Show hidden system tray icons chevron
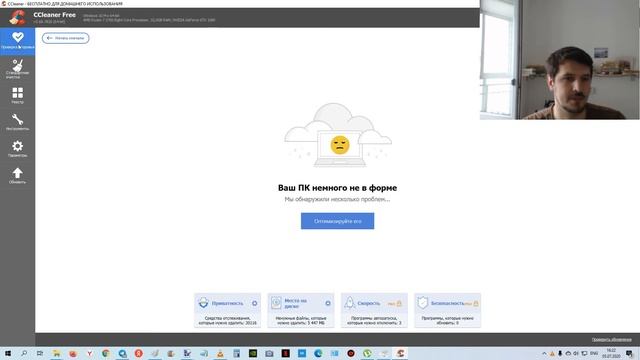This screenshot has width=640, height=360. (544, 353)
